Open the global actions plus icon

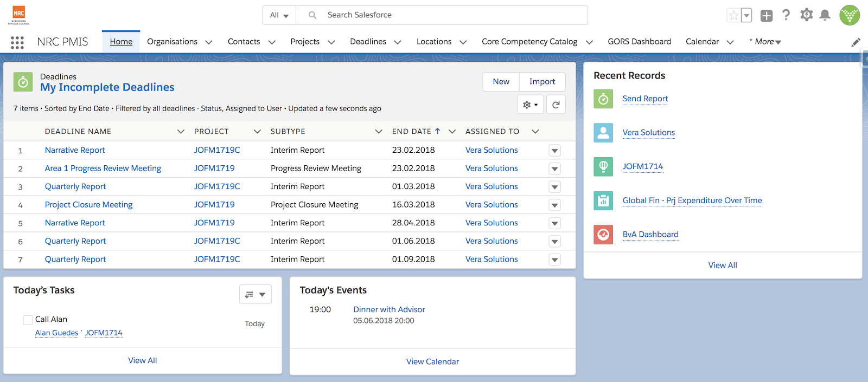pos(767,16)
